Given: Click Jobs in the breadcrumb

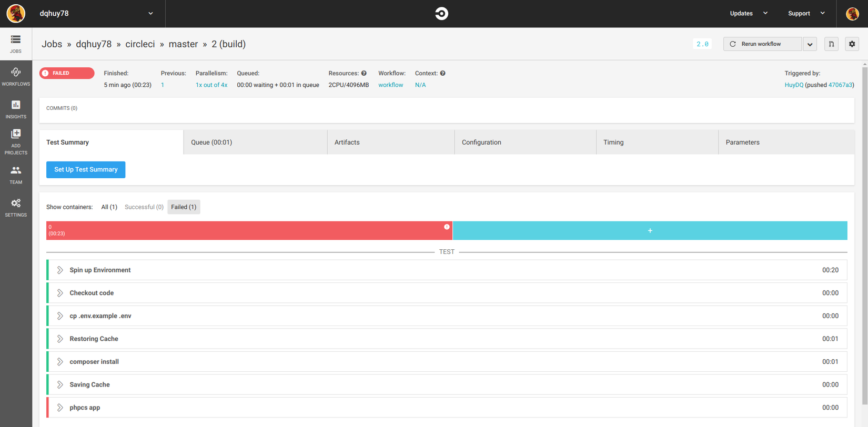Looking at the screenshot, I should pos(52,44).
